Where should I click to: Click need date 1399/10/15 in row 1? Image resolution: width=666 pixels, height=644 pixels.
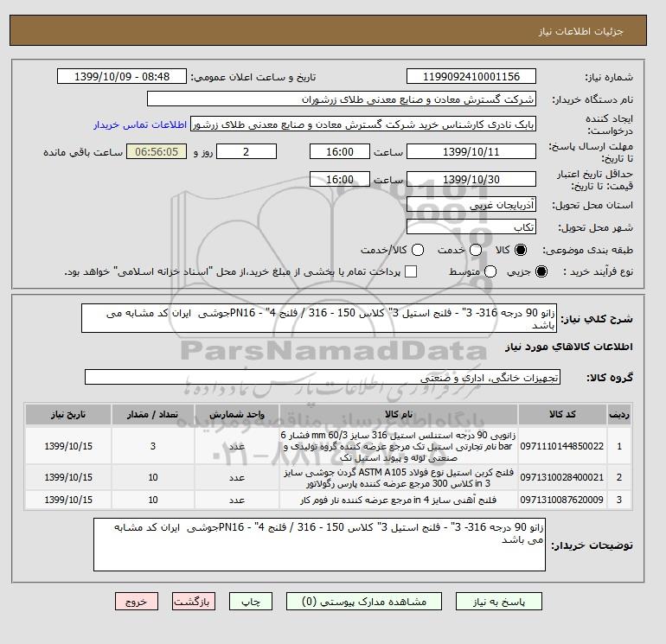pos(68,446)
